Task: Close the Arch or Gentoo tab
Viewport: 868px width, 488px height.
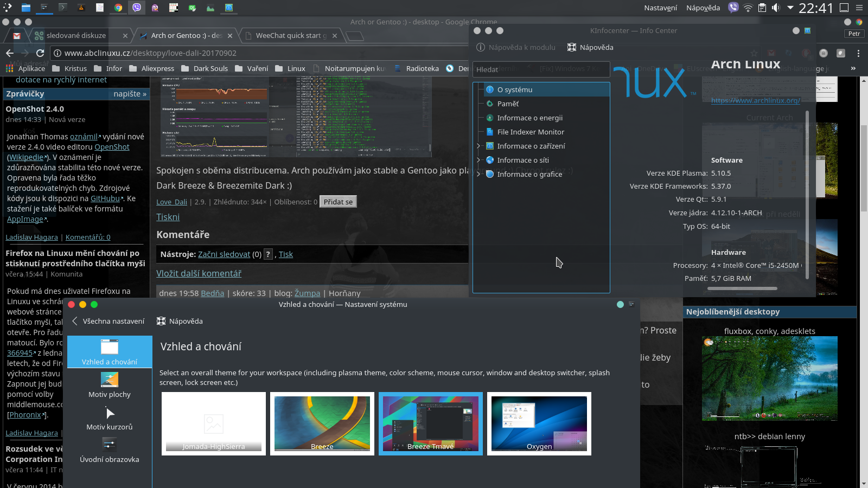Action: (x=230, y=36)
